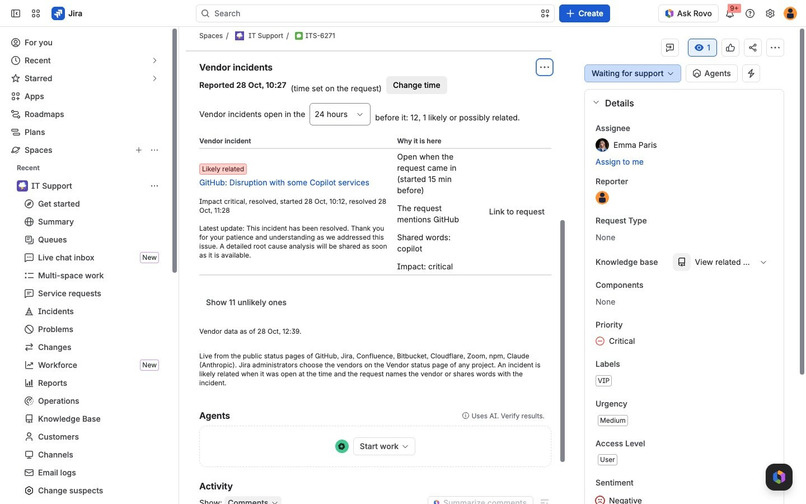Click the Agents button next to the status
Viewport: 806px width, 504px height.
coord(712,74)
